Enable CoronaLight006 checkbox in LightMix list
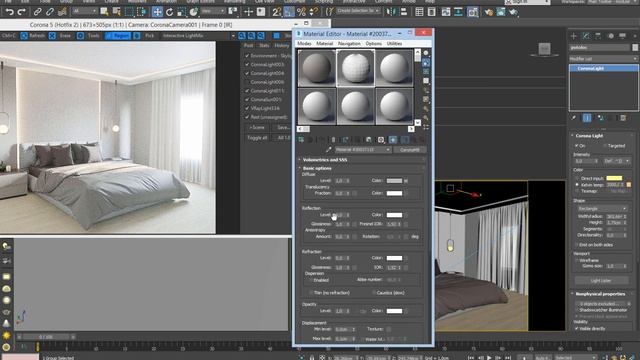Screen dimensions: 640x360 click(x=247, y=82)
